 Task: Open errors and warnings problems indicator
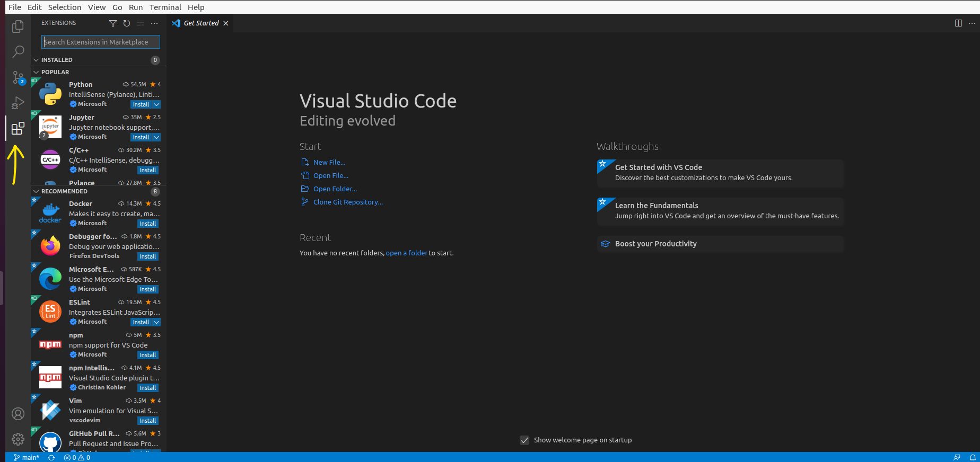click(x=77, y=457)
